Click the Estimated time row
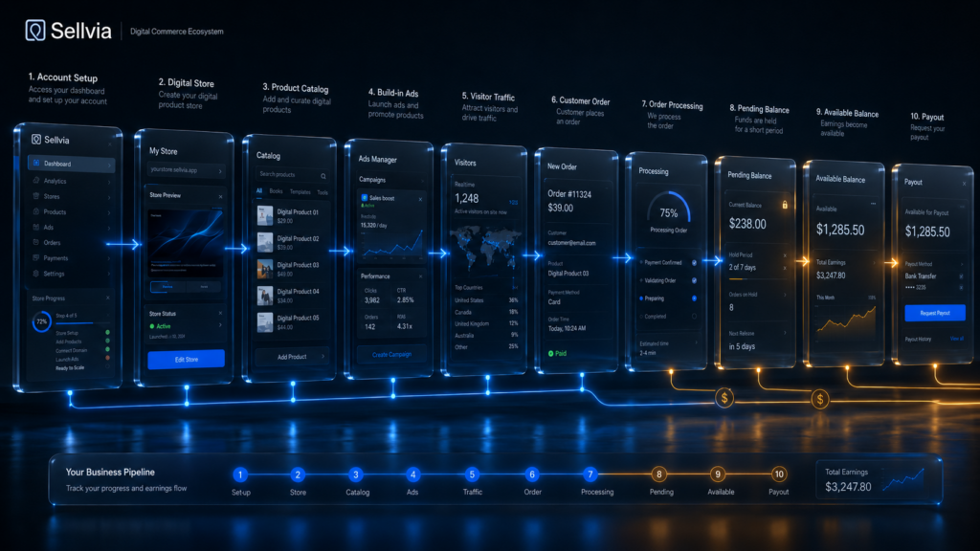 (x=668, y=348)
